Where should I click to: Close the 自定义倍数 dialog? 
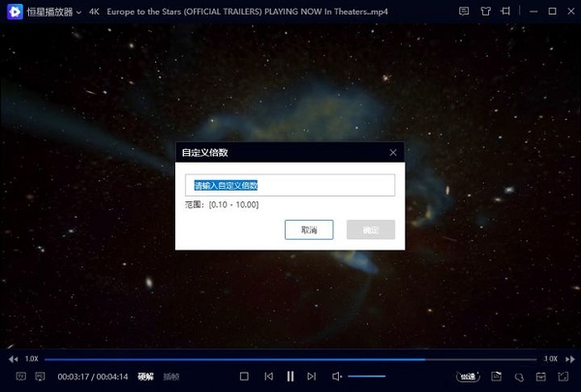click(392, 153)
